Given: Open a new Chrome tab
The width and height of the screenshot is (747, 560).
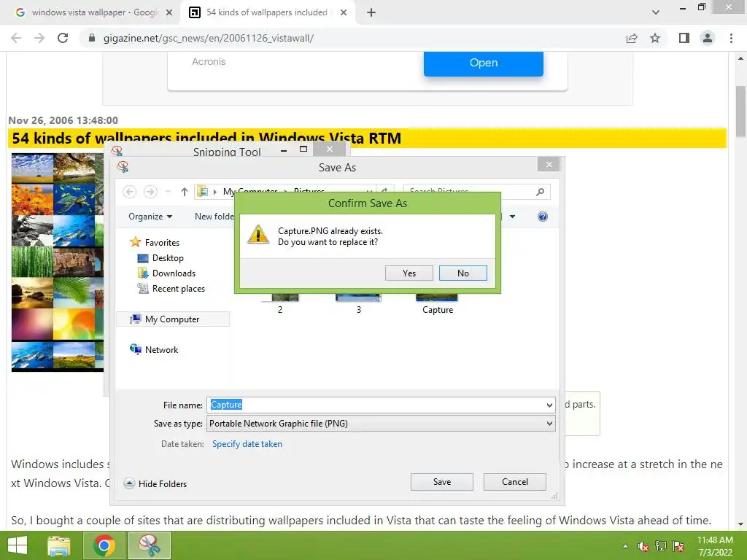Looking at the screenshot, I should pyautogui.click(x=371, y=12).
